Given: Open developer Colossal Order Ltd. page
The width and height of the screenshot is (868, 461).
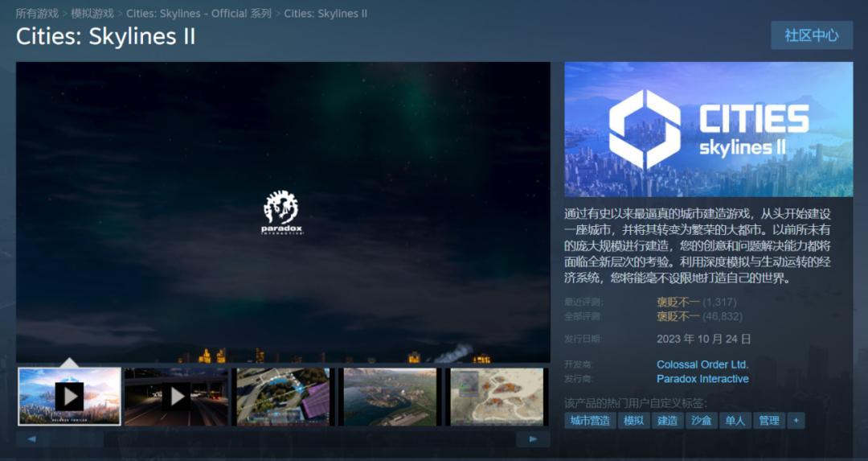Looking at the screenshot, I should click(702, 364).
